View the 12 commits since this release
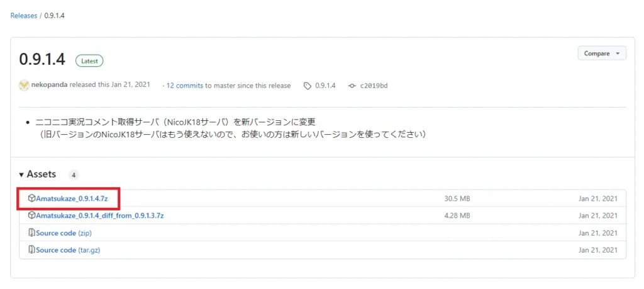The width and height of the screenshot is (644, 289). click(x=184, y=86)
